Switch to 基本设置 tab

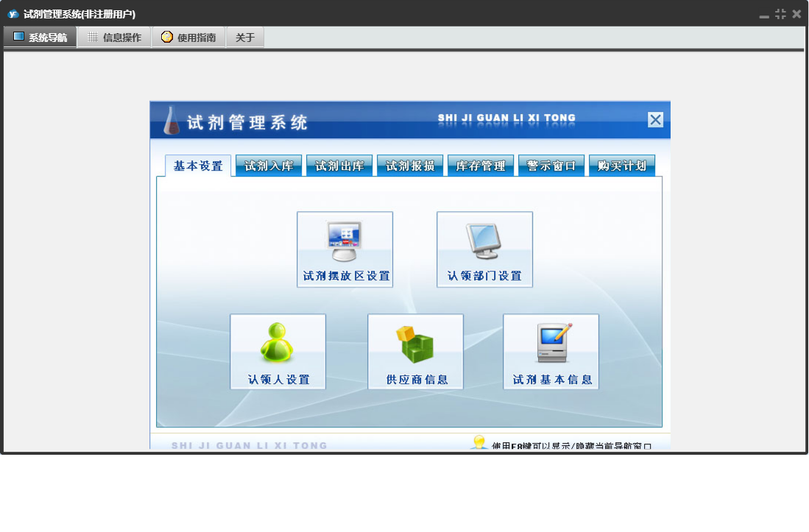pos(197,166)
